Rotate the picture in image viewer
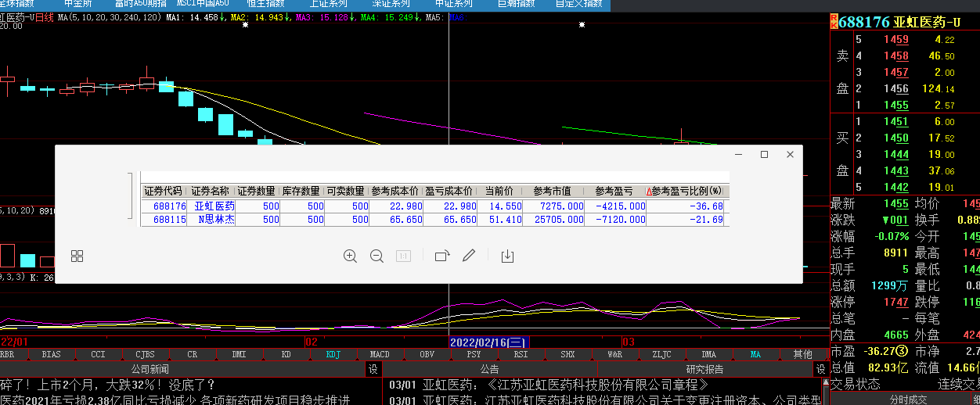This screenshot has height=405, width=980. 442,256
